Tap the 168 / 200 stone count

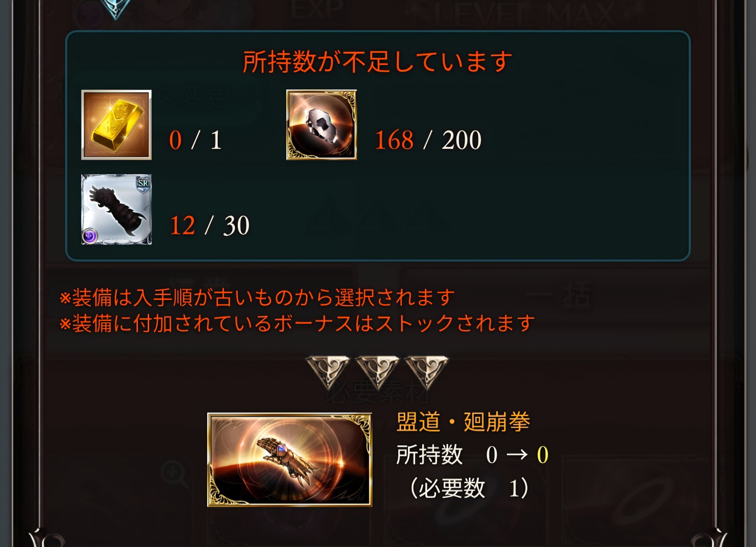[x=428, y=140]
